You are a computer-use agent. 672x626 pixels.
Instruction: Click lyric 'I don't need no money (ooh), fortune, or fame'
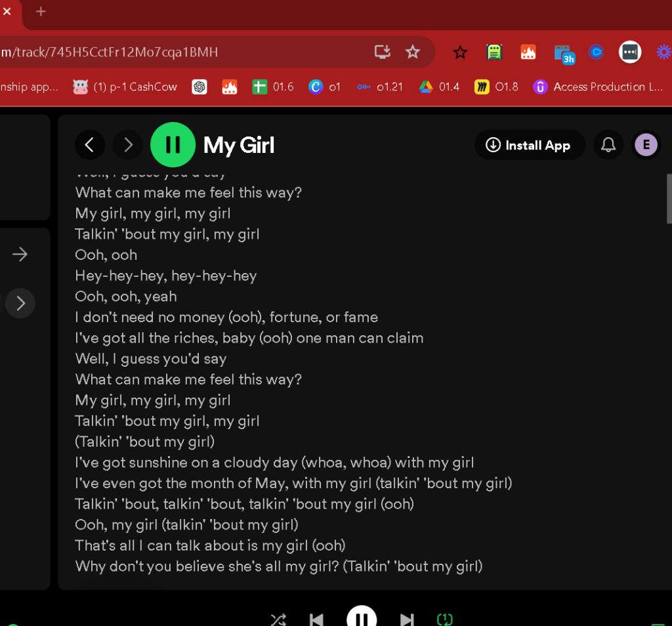coord(226,317)
